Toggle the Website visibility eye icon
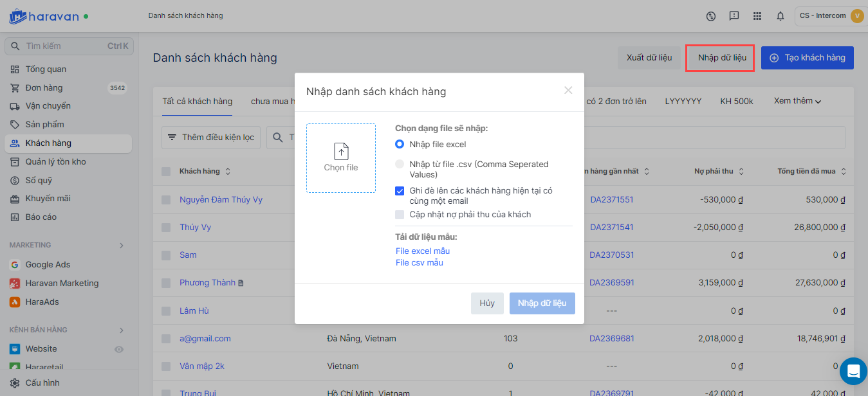The height and width of the screenshot is (396, 868). [x=118, y=349]
